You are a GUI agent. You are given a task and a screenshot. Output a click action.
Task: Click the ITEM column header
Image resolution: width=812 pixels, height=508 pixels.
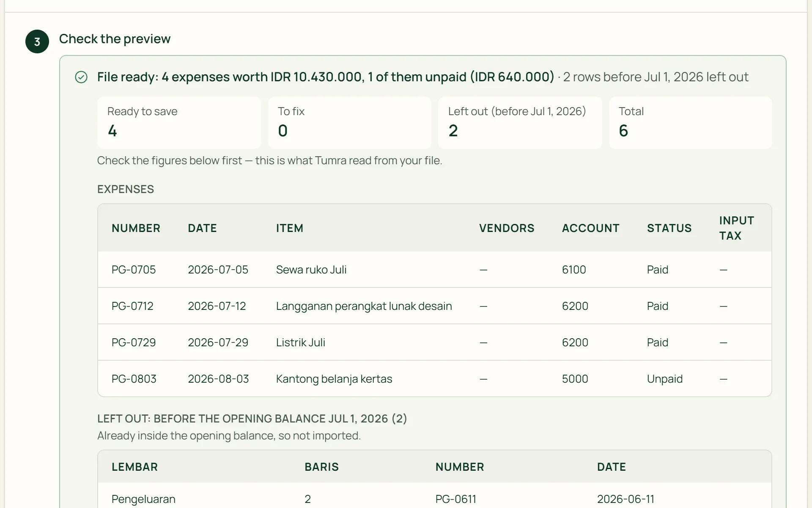[290, 228]
